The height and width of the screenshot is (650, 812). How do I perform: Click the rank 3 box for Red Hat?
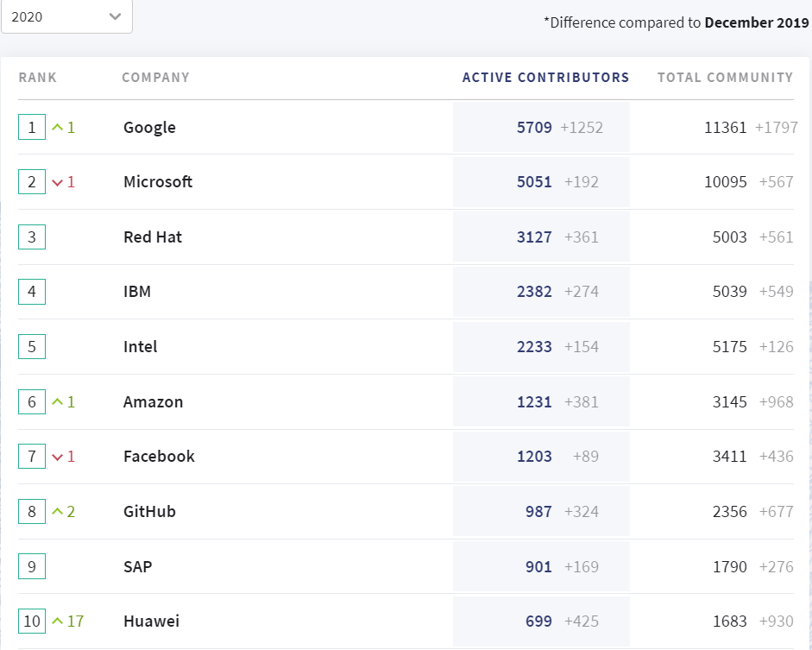click(x=32, y=237)
